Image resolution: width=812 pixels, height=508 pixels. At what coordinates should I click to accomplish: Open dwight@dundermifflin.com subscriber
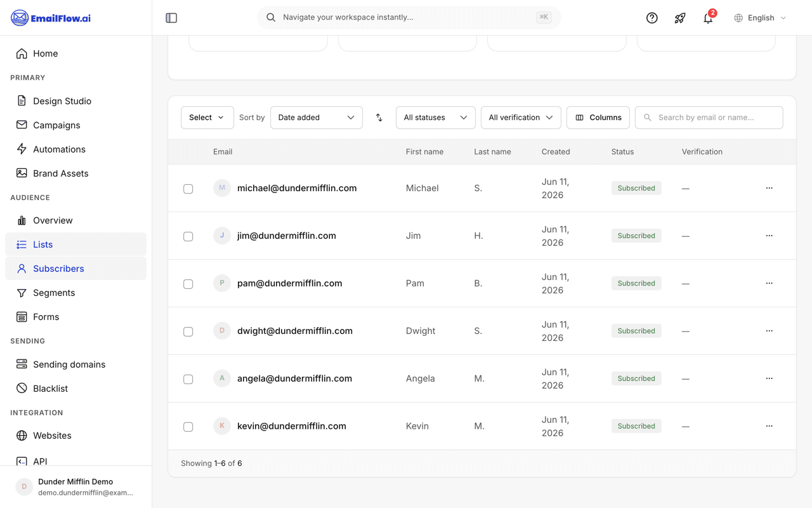[x=295, y=331]
